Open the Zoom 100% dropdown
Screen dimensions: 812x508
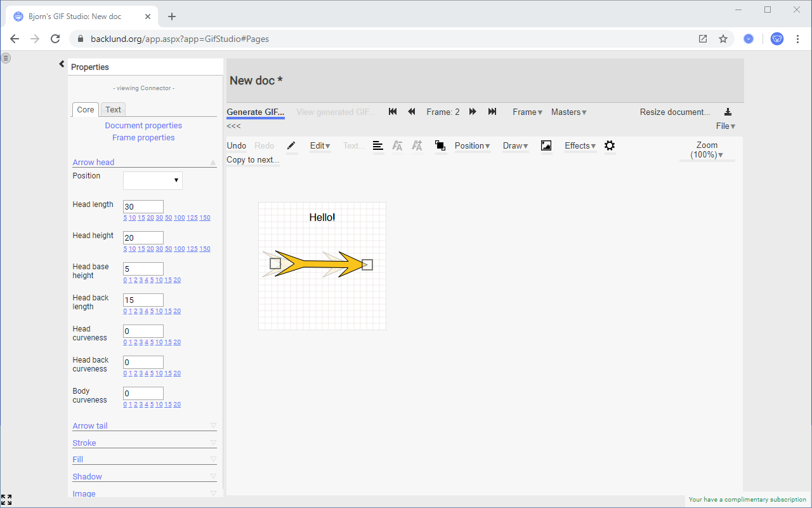pos(707,149)
